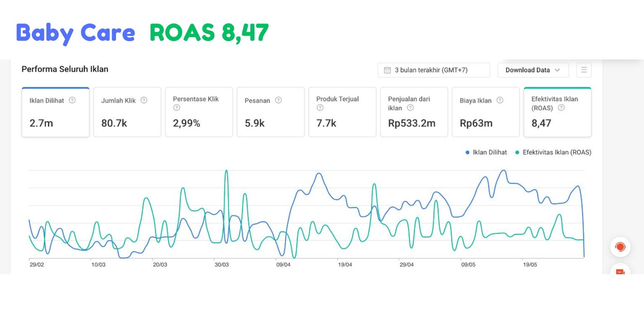Click the Baby Care title text
This screenshot has height=322, width=644.
pyautogui.click(x=75, y=33)
